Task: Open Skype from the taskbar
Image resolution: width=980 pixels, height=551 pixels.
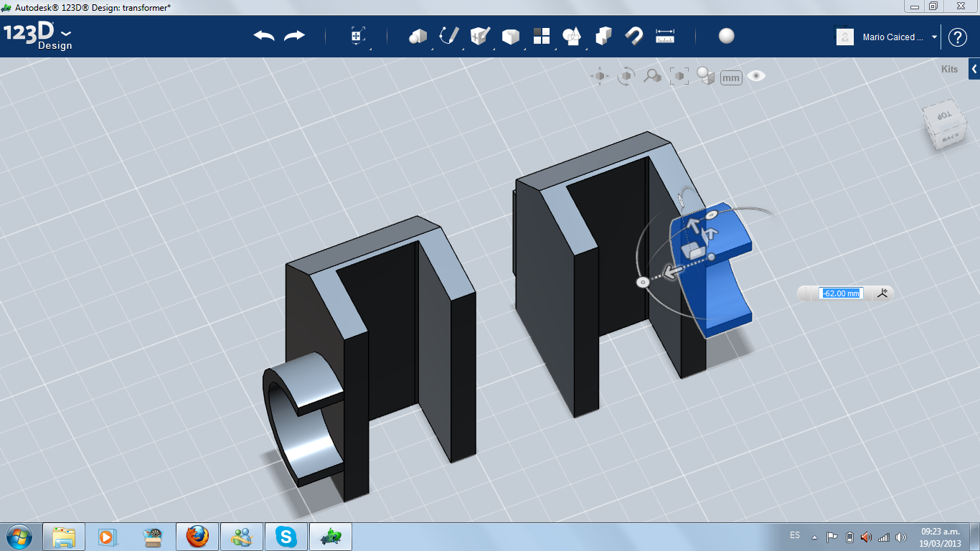Action: 286,537
